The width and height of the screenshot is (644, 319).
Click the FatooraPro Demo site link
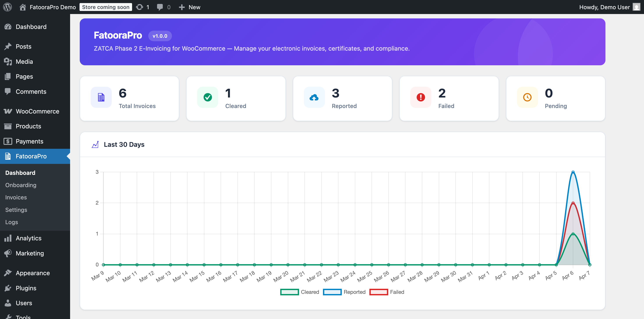pyautogui.click(x=53, y=7)
